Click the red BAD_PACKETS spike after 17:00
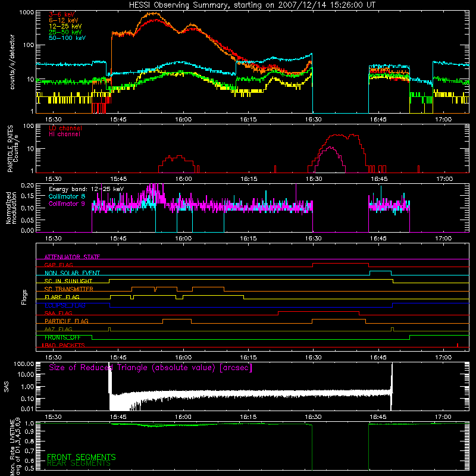This screenshot has width=476, height=476. click(458, 345)
